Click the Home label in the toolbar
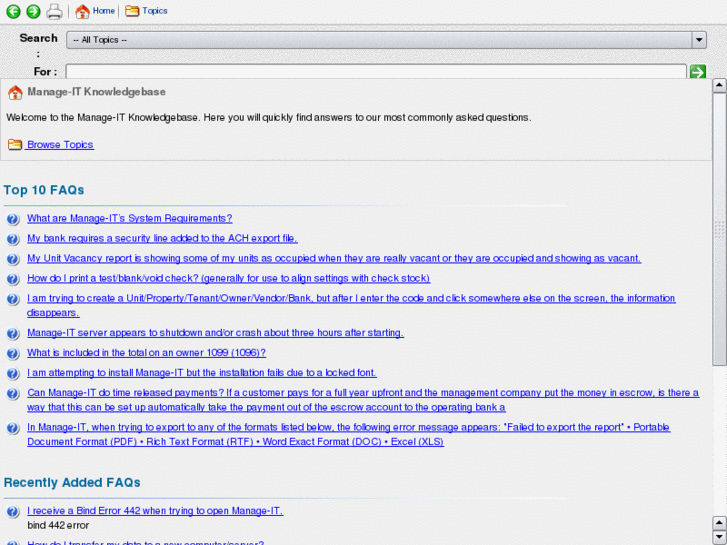727x545 pixels. 103,11
